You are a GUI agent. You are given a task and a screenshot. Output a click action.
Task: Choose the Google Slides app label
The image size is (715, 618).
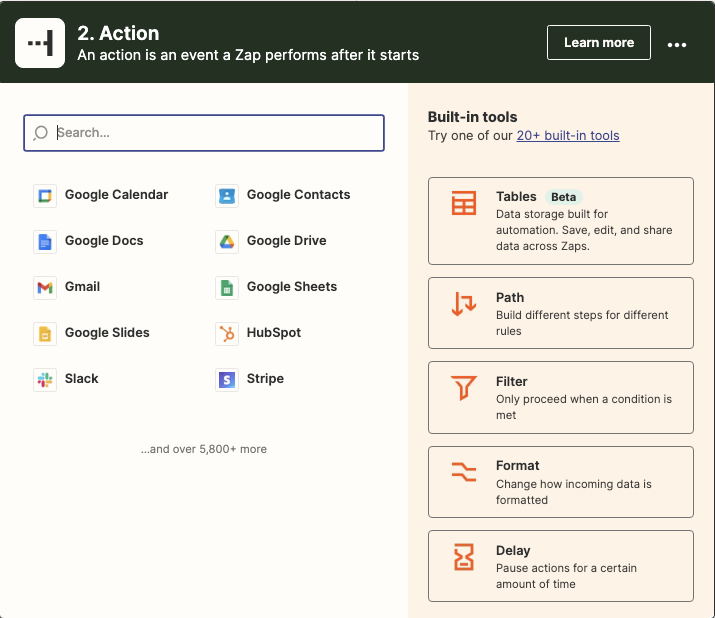pyautogui.click(x=107, y=333)
